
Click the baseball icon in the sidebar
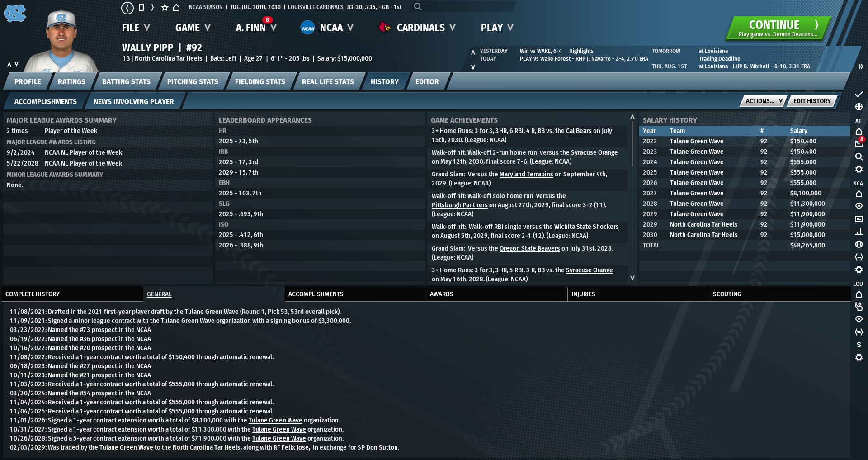pyautogui.click(x=859, y=244)
